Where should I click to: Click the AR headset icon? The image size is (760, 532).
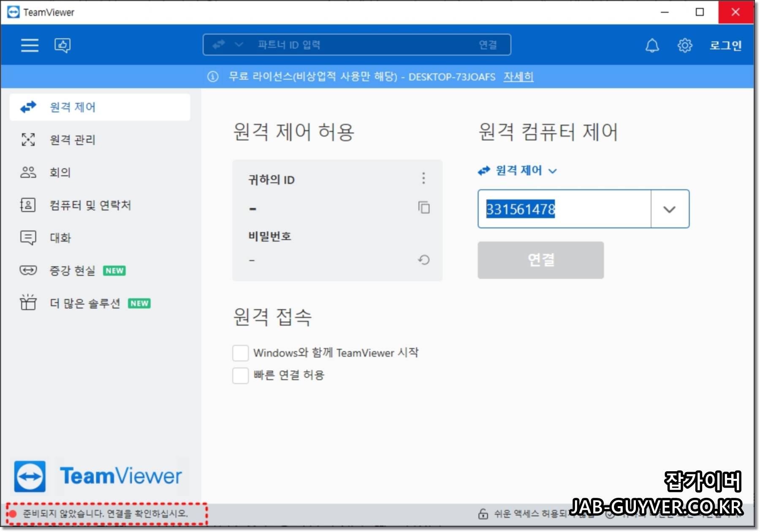click(x=28, y=270)
